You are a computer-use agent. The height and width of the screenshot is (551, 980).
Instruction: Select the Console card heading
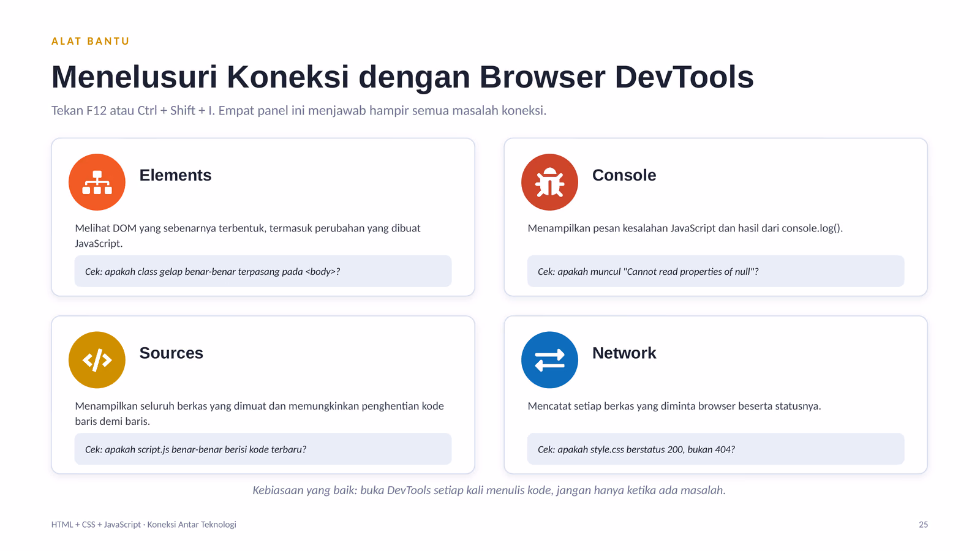[624, 175]
